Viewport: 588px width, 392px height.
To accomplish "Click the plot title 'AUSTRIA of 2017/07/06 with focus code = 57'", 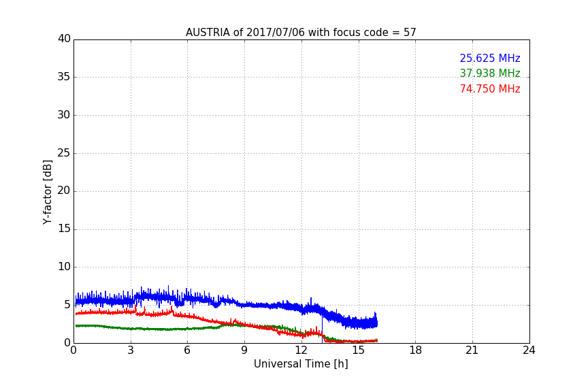I will pyautogui.click(x=301, y=33).
